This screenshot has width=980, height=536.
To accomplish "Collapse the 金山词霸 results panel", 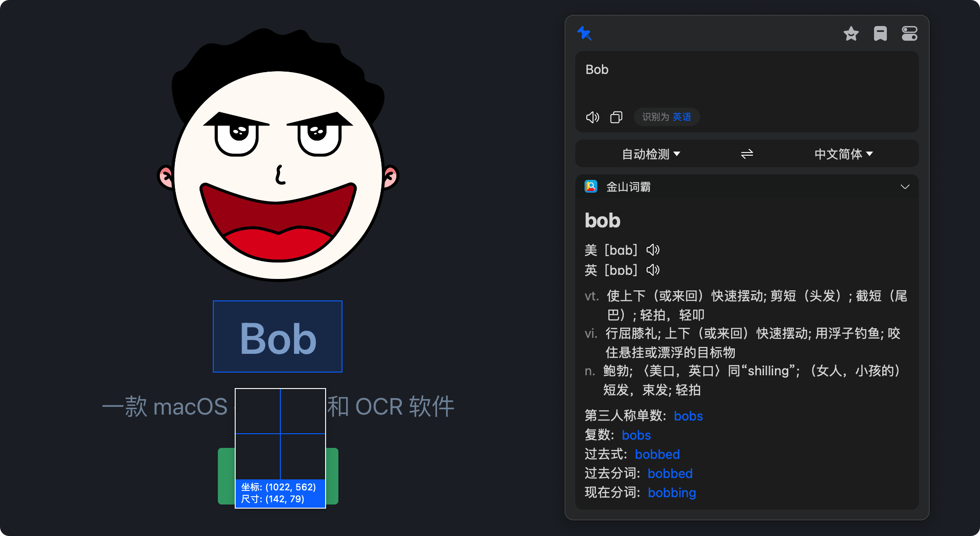I will click(905, 187).
